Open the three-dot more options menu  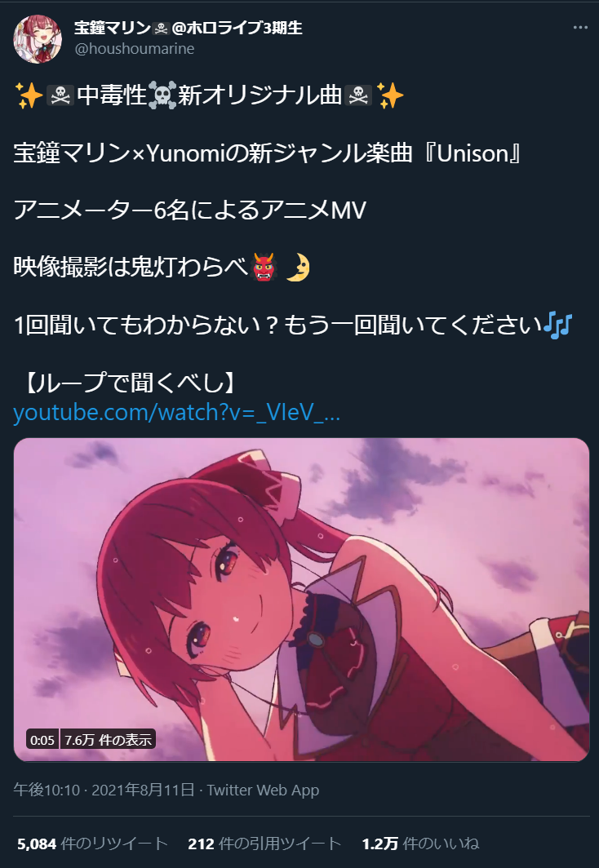coord(580,27)
